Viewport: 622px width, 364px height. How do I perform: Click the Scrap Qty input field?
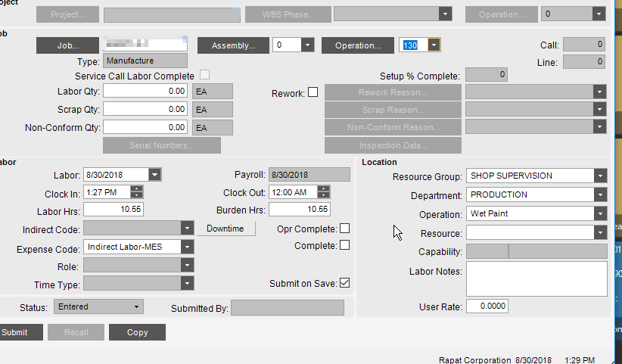click(145, 110)
